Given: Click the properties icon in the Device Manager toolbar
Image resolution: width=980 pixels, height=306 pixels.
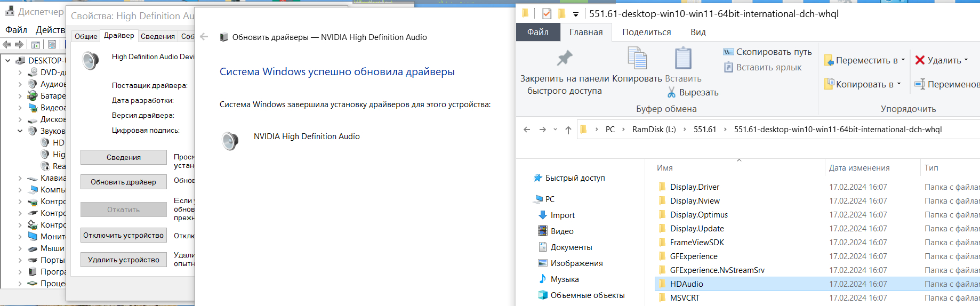Looking at the screenshot, I should coord(52,45).
